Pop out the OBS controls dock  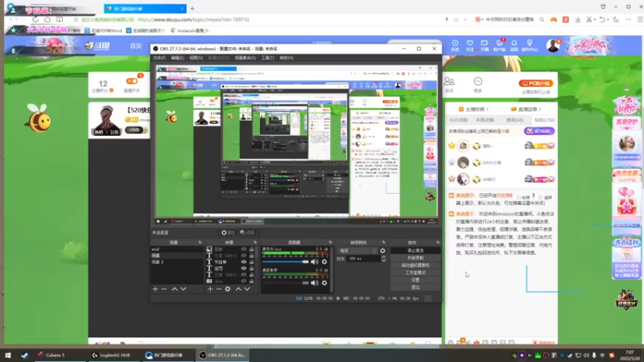tap(438, 243)
